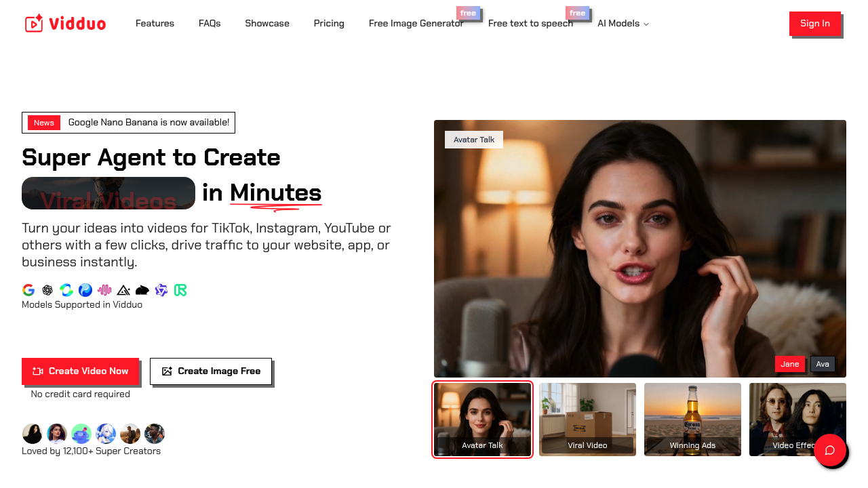The image size is (868, 488).
Task: Click the black rabbit model icon
Action: (x=142, y=290)
